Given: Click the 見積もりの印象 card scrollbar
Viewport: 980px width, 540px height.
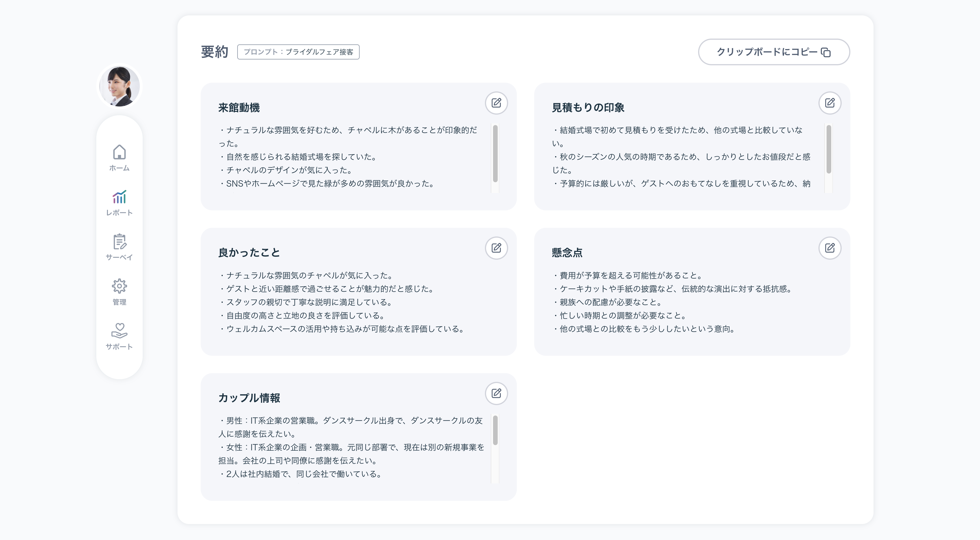Looking at the screenshot, I should tap(828, 149).
